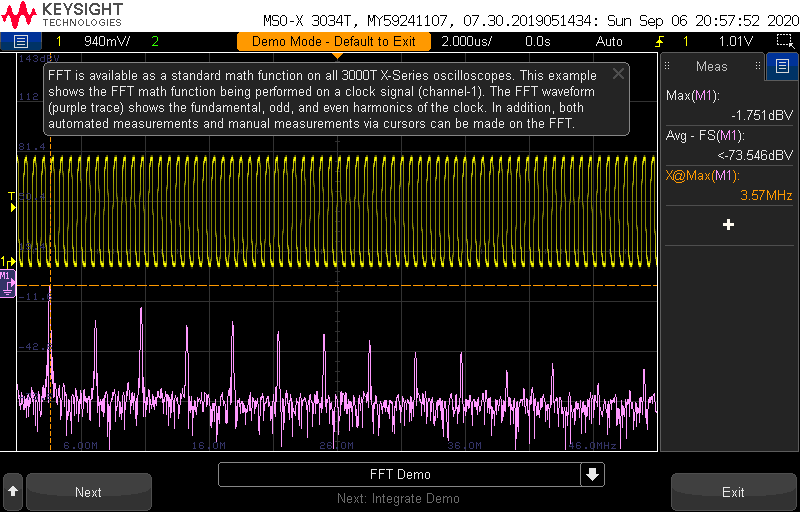Open the FFT Demo dropdown arrow
The width and height of the screenshot is (800, 512).
[594, 474]
